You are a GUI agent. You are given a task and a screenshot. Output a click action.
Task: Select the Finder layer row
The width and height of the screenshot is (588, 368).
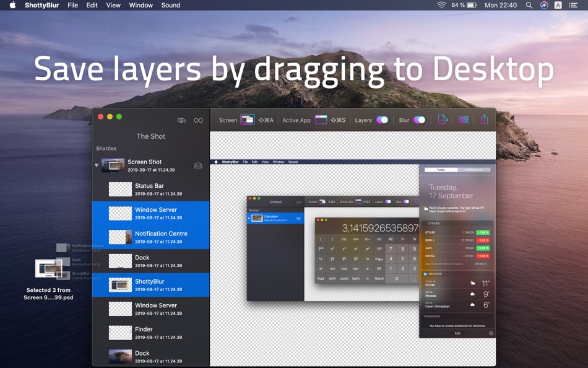(151, 333)
